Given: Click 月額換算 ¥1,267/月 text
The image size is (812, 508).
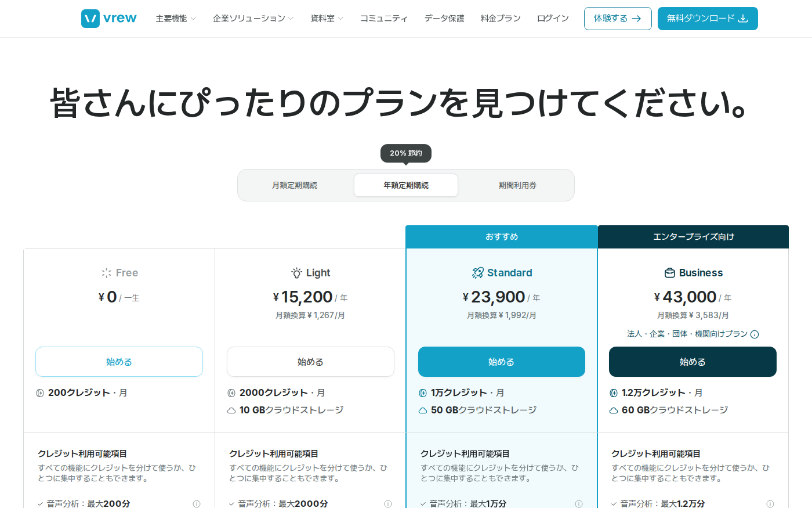Looking at the screenshot, I should (310, 315).
